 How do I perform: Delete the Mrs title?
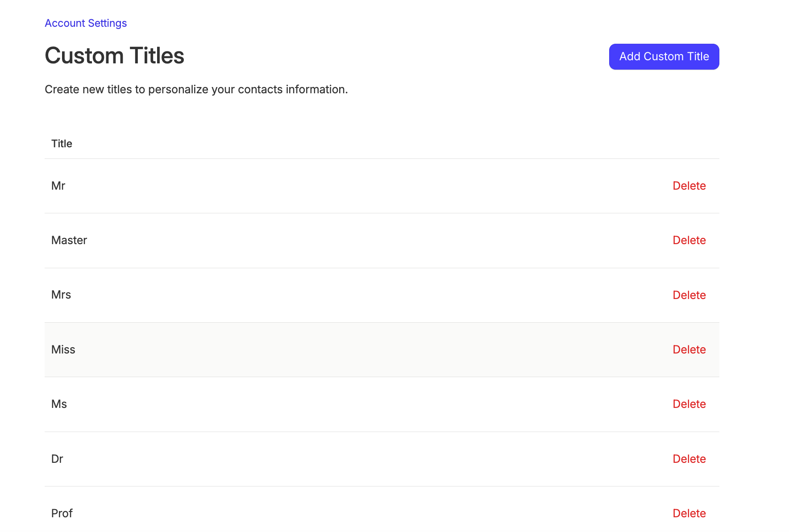coord(689,295)
